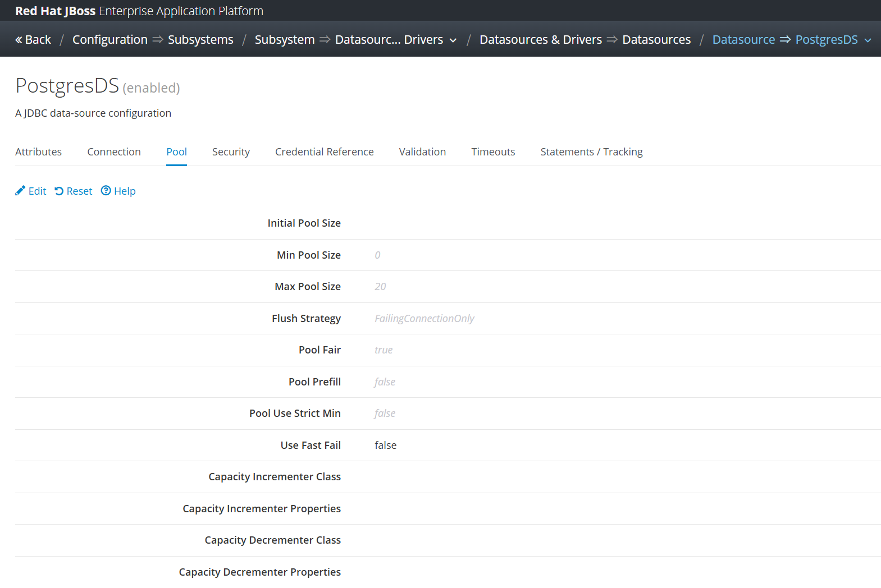Click the Capacity Incrementer Properties label
Screen dimensions: 881x588
coord(262,509)
